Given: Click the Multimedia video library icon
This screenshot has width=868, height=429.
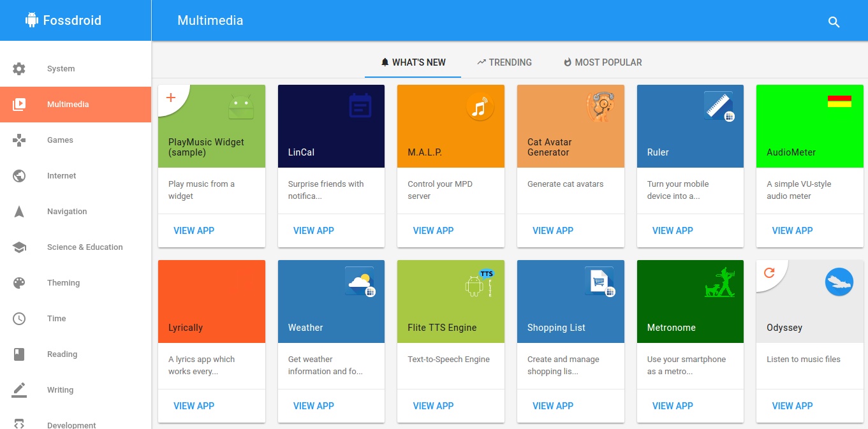Looking at the screenshot, I should point(19,105).
